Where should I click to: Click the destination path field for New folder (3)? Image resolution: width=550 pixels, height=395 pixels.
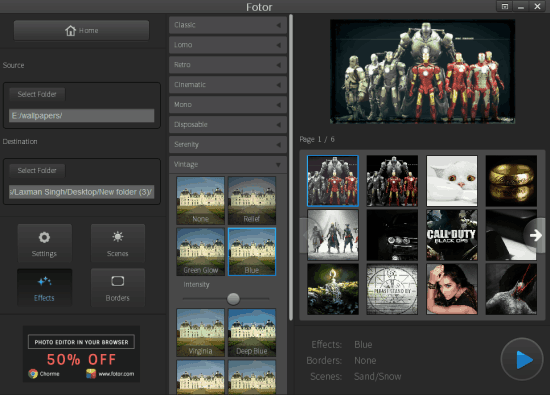(81, 192)
